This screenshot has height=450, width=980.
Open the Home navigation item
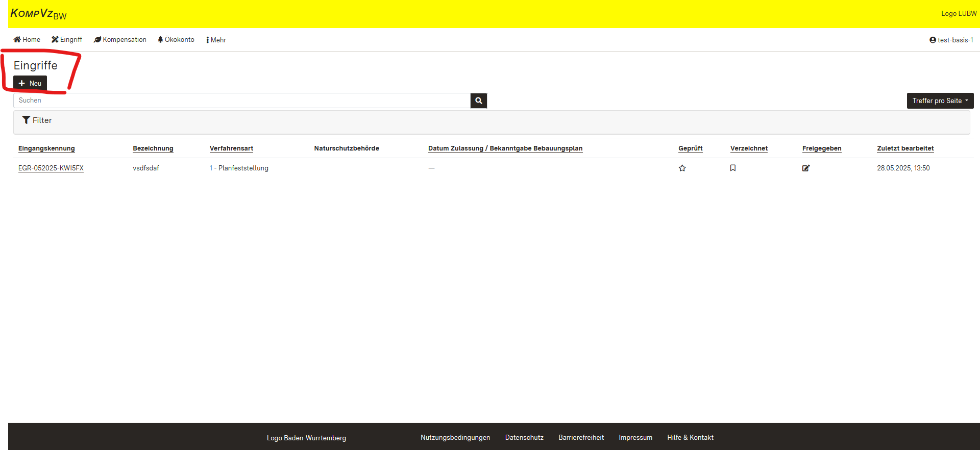tap(27, 40)
